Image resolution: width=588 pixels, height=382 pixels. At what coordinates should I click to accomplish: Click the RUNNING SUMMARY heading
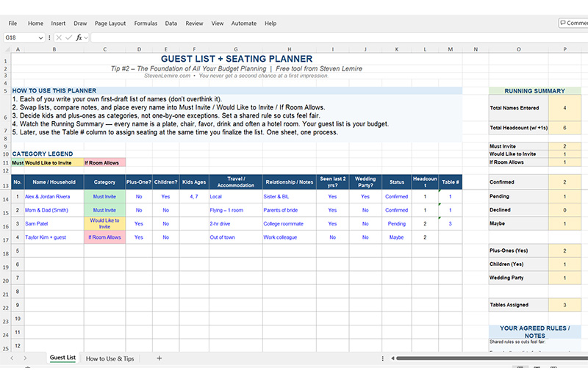click(535, 91)
